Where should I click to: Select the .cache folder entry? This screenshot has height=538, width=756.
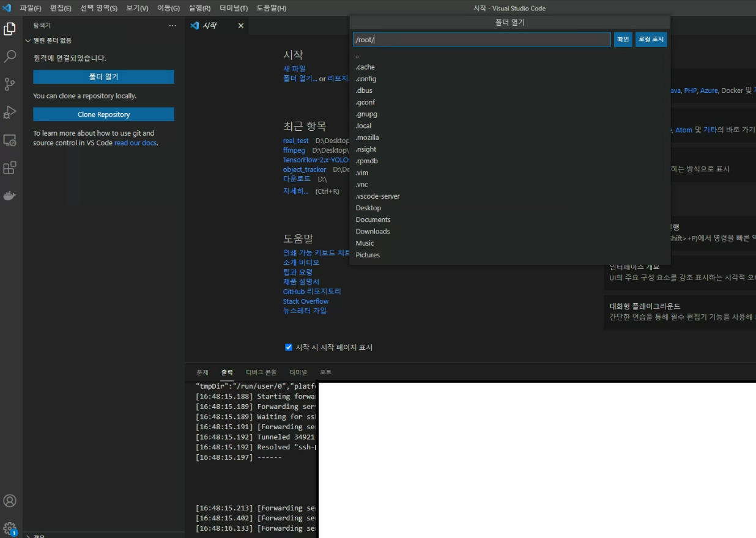(510, 67)
